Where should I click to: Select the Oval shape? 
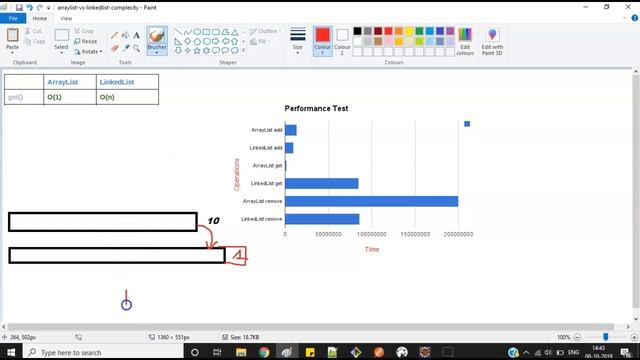[197, 32]
